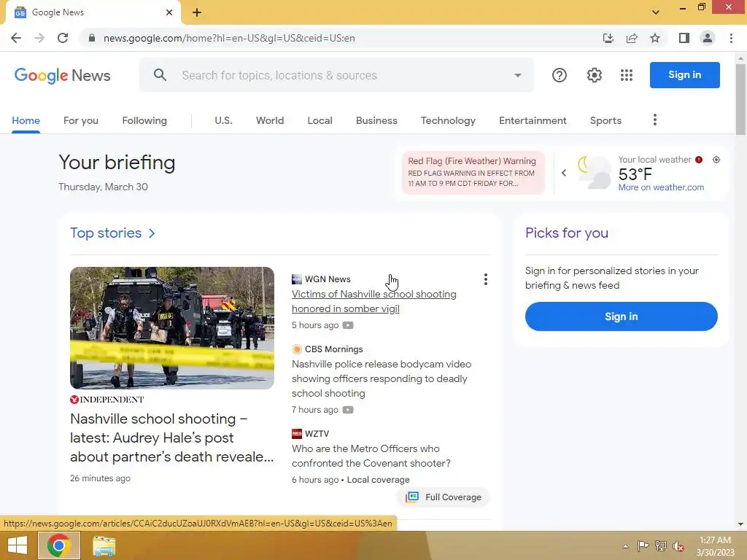747x560 pixels.
Task: Use precise location target icon
Action: (x=716, y=160)
